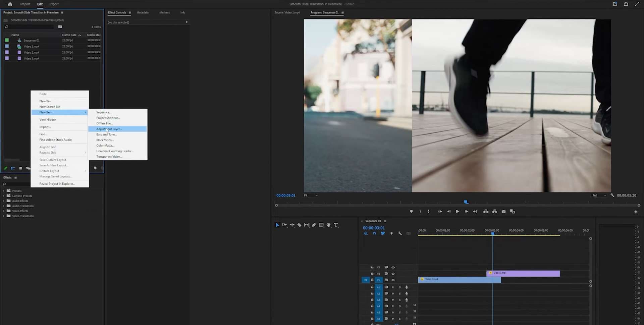Open timeline display settings wrench
This screenshot has height=325, width=644.
pyautogui.click(x=400, y=233)
